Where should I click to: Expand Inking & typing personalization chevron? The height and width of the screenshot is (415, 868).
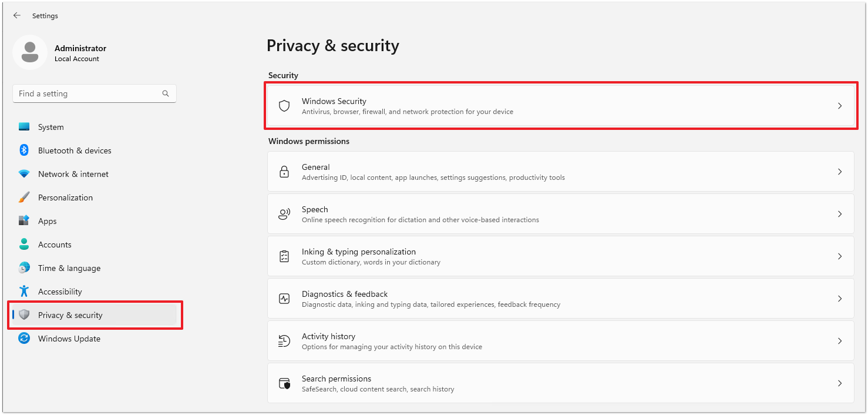pos(839,256)
